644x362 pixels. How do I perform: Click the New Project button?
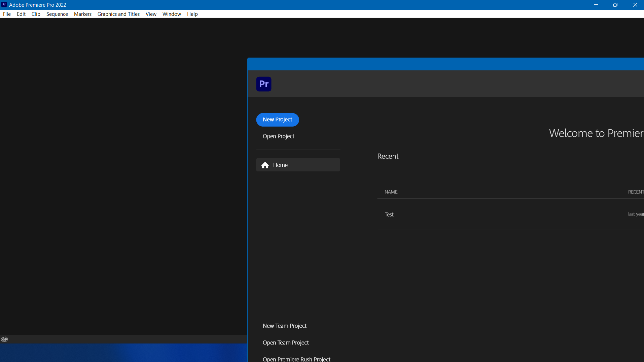(x=277, y=120)
